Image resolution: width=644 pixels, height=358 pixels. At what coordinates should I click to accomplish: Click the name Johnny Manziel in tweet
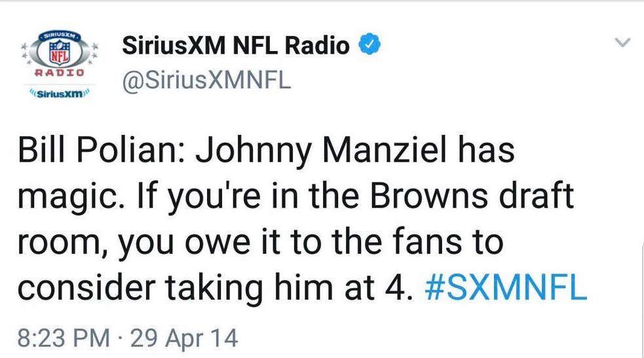(x=321, y=151)
